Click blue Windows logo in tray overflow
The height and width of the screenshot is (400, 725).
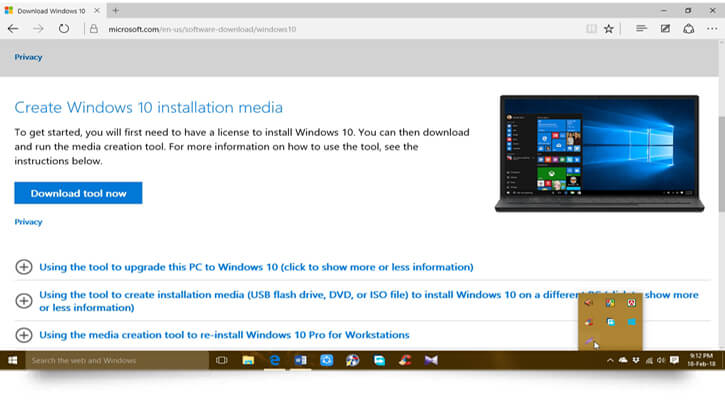[x=632, y=322]
